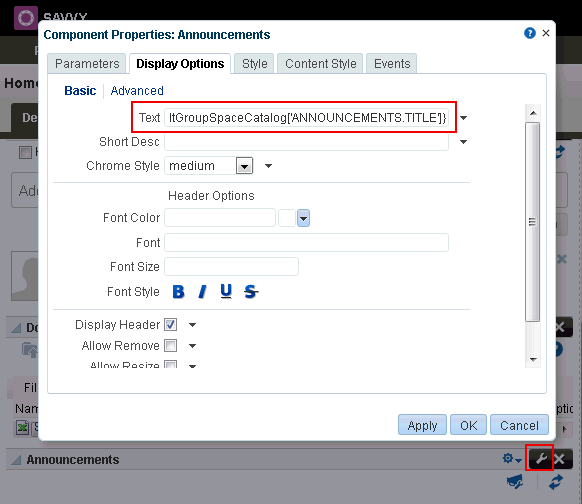
Task: Click the Announcements wrench edit icon
Action: point(541,459)
